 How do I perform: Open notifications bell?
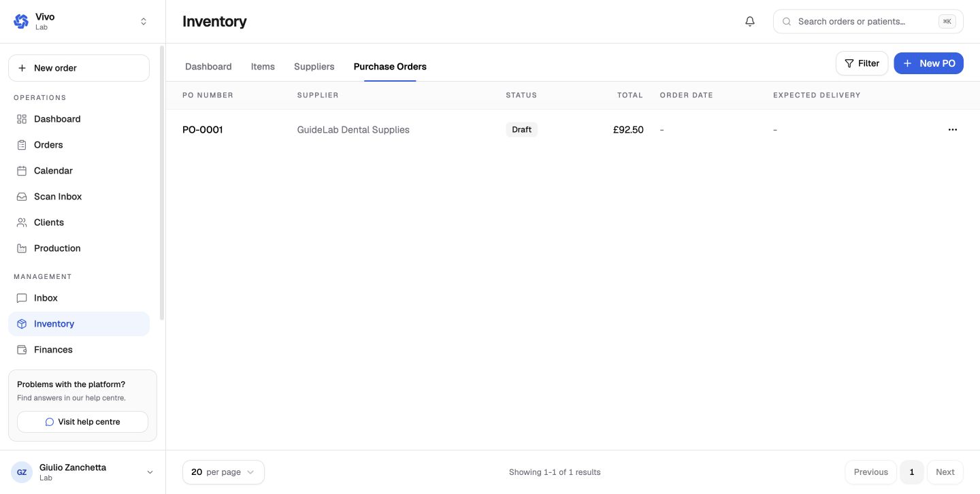[x=750, y=22]
